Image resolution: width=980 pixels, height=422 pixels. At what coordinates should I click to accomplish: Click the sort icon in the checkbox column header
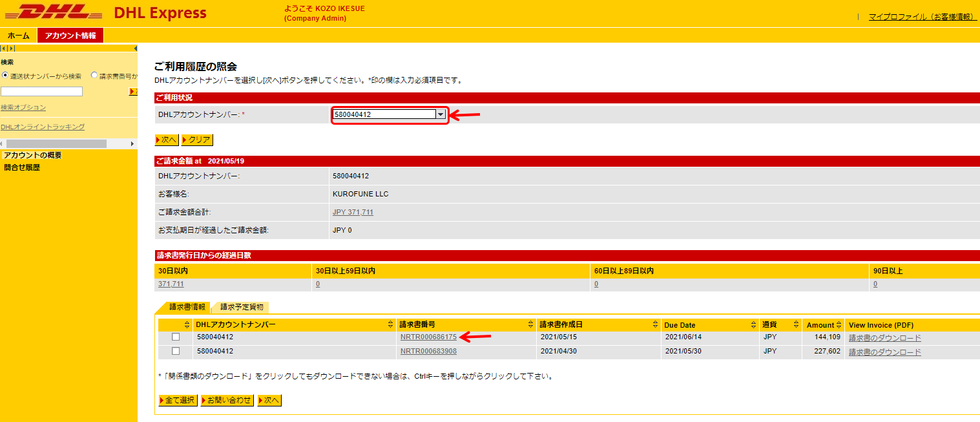point(187,324)
